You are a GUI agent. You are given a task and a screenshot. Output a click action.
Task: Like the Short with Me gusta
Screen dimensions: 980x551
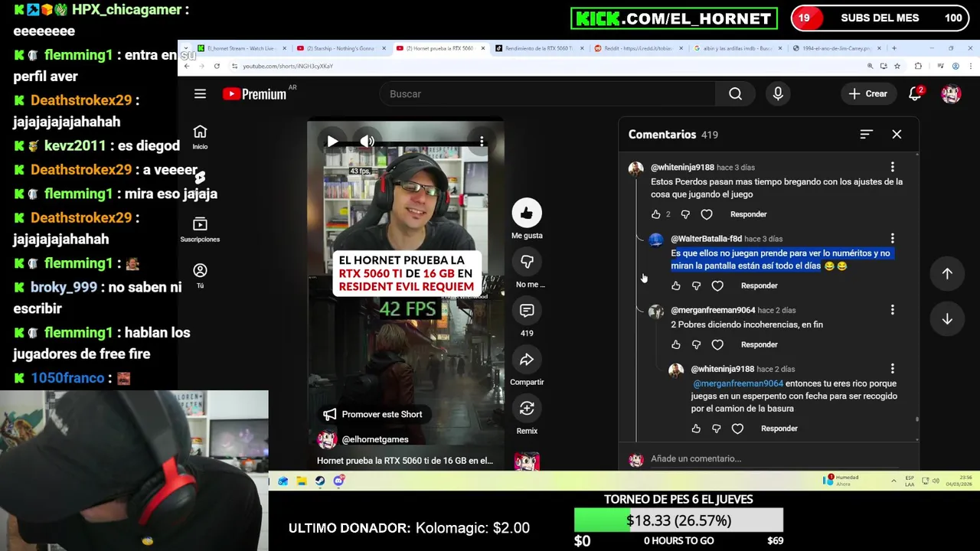527,214
